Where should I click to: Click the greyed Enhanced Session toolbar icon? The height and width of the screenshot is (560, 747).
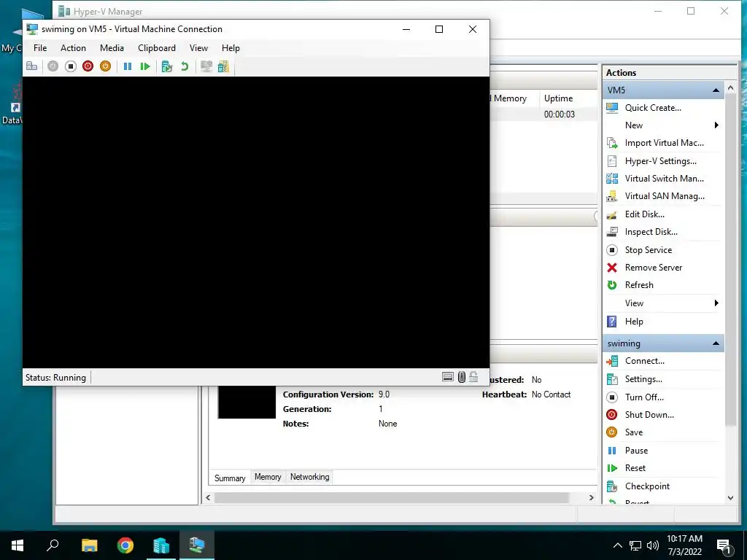coord(206,66)
